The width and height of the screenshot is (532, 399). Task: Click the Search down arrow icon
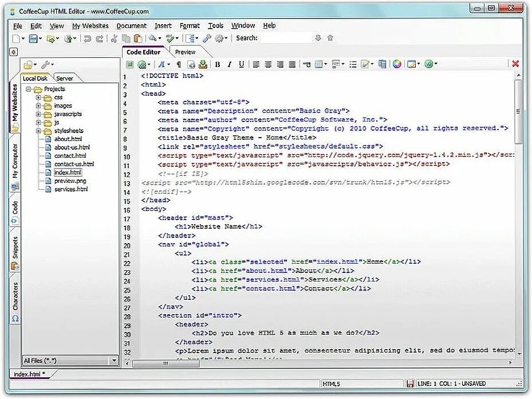click(318, 38)
